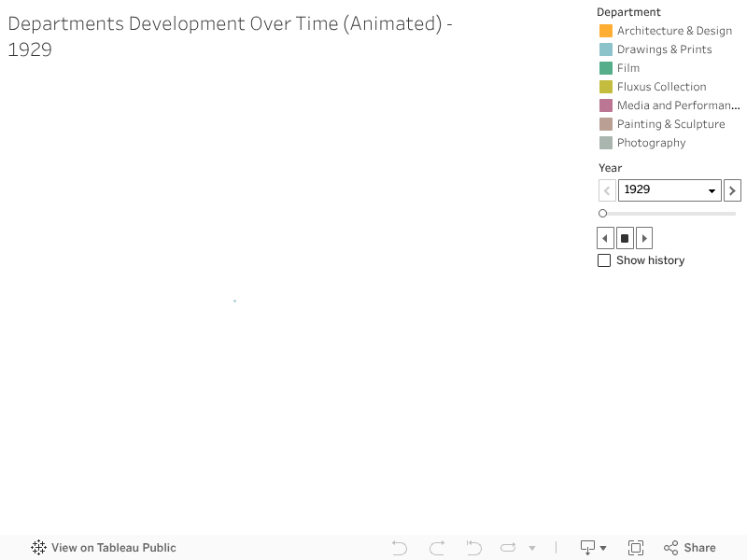
Task: Select the Painting & Sculpture legend label
Action: (670, 124)
